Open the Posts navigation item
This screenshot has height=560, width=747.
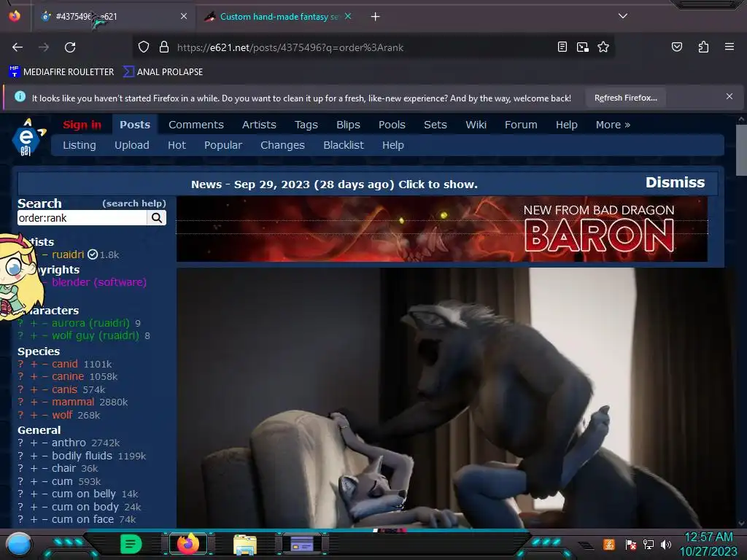click(135, 125)
